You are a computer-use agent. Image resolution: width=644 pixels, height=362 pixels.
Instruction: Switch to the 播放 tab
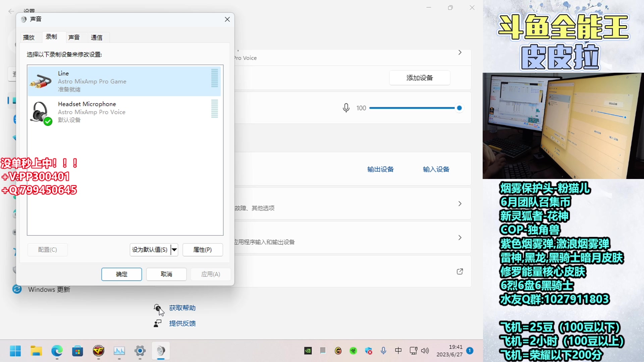click(30, 37)
